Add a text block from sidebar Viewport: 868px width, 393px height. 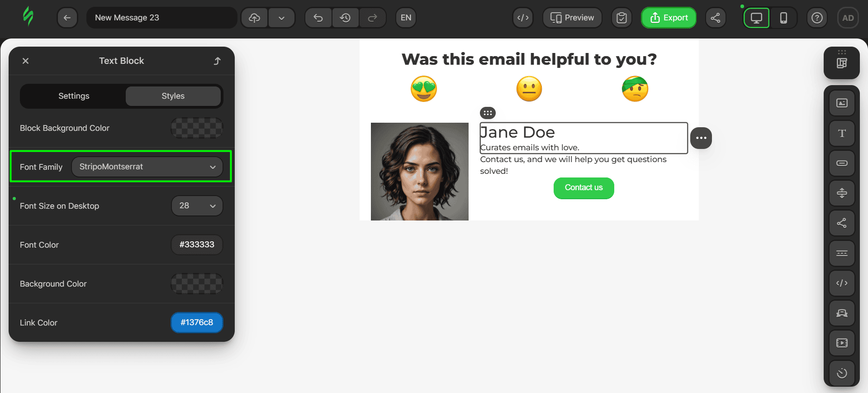(842, 133)
